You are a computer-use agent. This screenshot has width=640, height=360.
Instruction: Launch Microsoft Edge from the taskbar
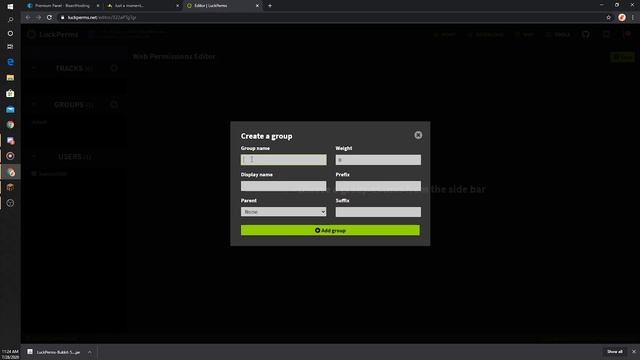pos(10,62)
